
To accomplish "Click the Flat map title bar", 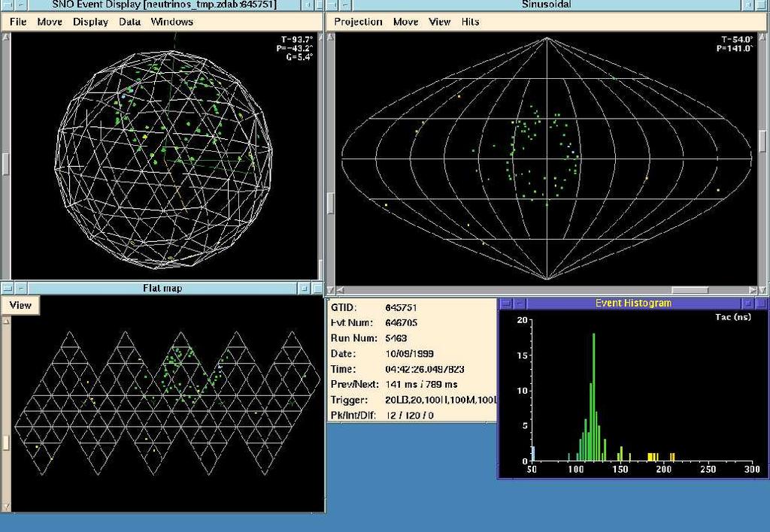I will 162,288.
